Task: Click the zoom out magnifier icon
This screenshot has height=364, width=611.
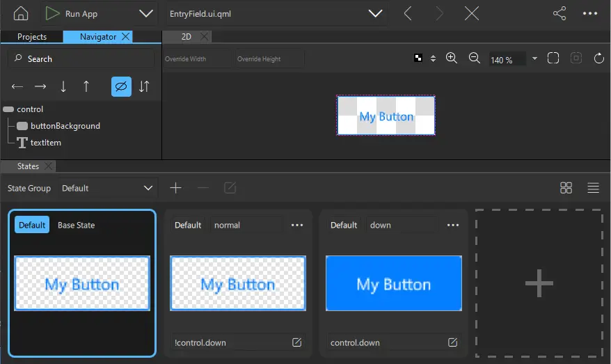Action: 475,58
